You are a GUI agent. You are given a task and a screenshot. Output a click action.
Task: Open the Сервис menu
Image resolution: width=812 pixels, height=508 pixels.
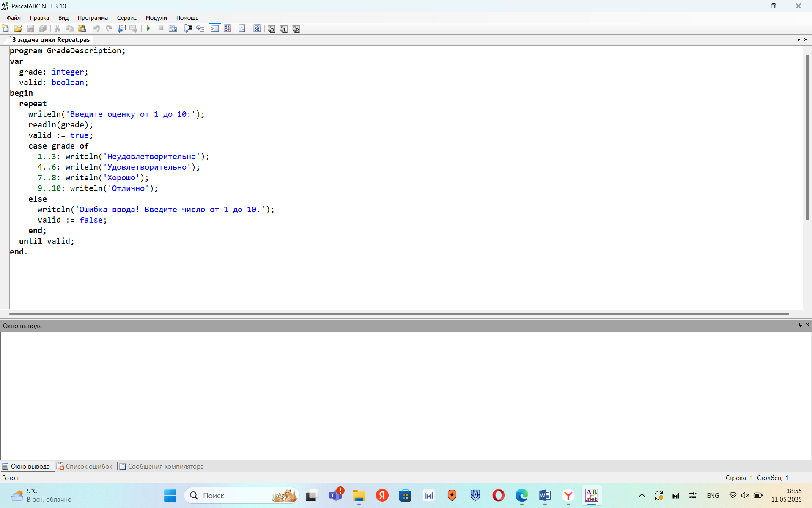[127, 18]
